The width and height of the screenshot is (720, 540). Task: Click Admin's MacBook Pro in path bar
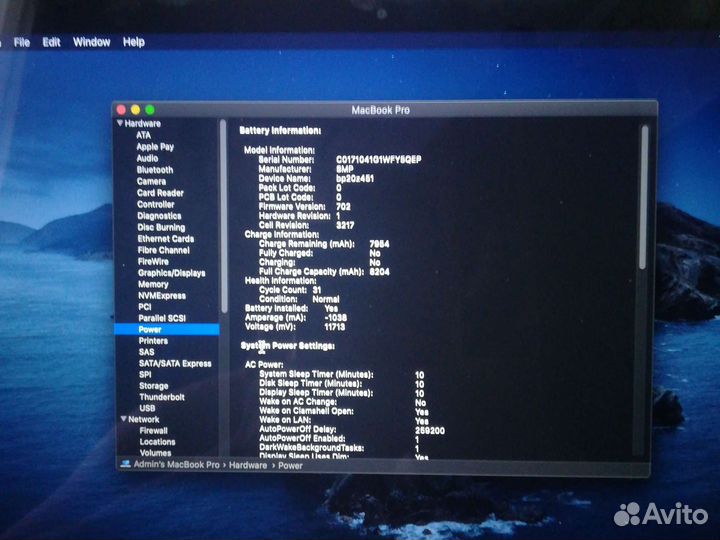[176, 465]
